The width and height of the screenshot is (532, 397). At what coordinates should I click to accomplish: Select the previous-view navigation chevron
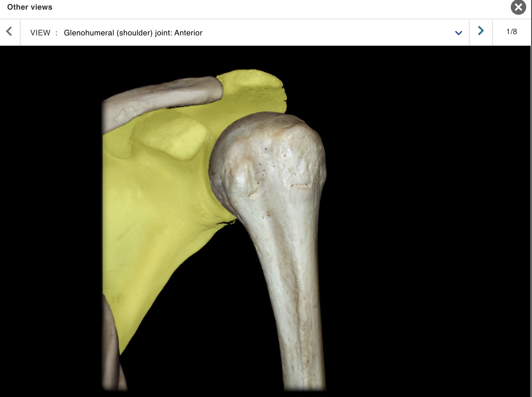pyautogui.click(x=9, y=31)
